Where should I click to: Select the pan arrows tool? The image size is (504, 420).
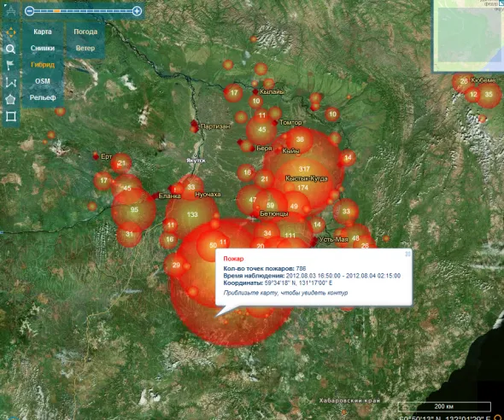(x=10, y=32)
